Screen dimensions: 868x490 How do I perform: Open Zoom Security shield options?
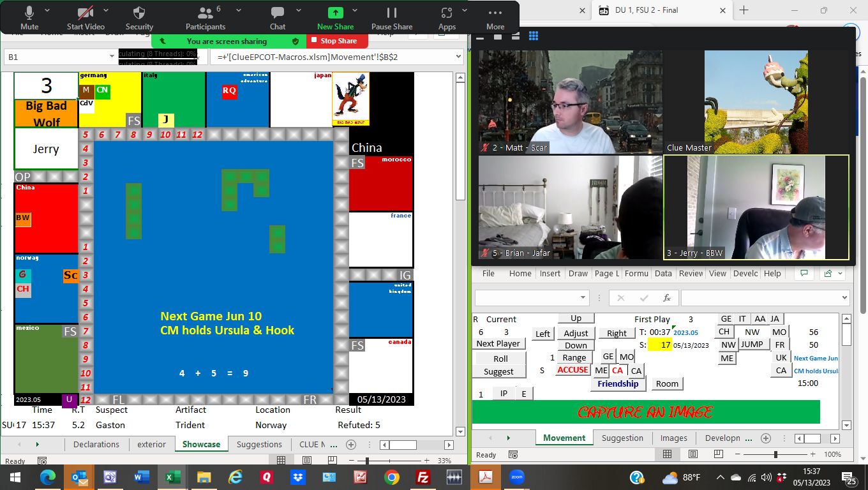click(x=139, y=18)
